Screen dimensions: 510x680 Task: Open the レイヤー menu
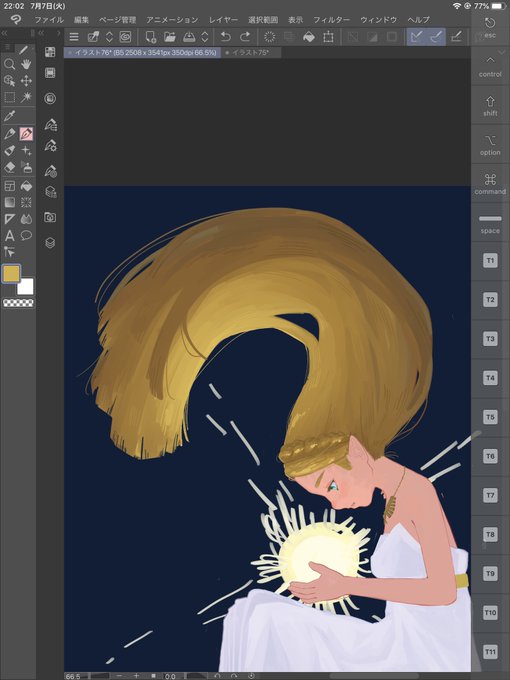click(x=223, y=20)
